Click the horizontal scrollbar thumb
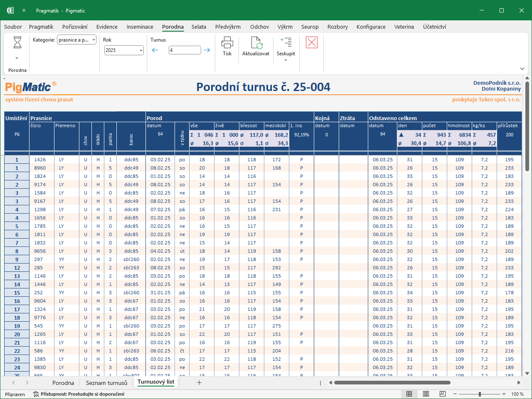This screenshot has height=399, width=532. (392, 382)
